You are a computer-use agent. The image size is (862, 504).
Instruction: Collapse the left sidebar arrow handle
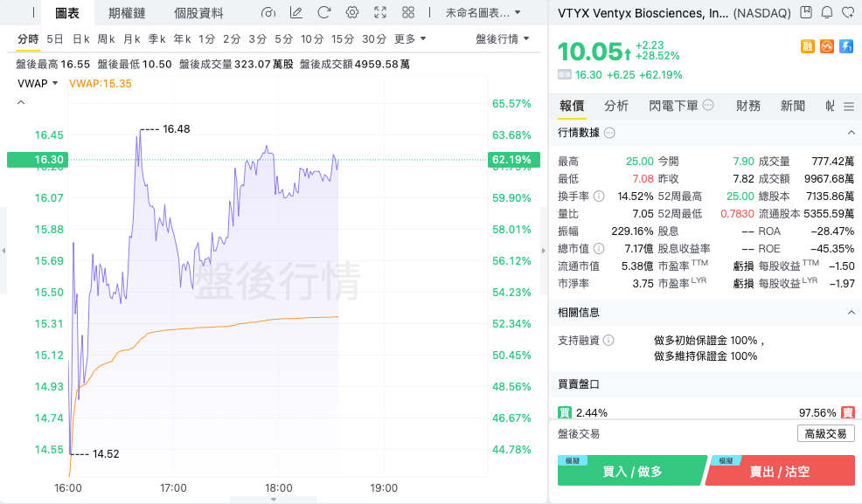[3, 251]
